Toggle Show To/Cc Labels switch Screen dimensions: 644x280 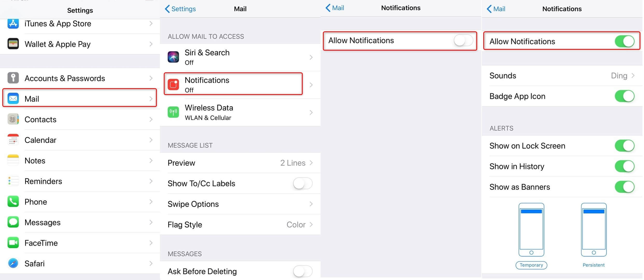[x=302, y=183]
